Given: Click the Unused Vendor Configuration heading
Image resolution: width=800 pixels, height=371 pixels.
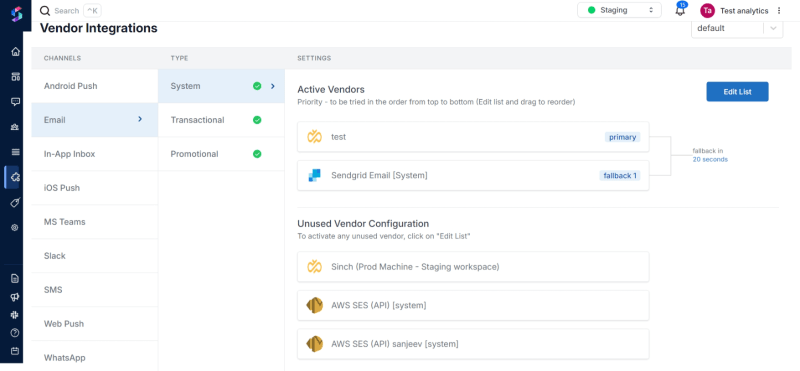Looking at the screenshot, I should click(x=363, y=224).
